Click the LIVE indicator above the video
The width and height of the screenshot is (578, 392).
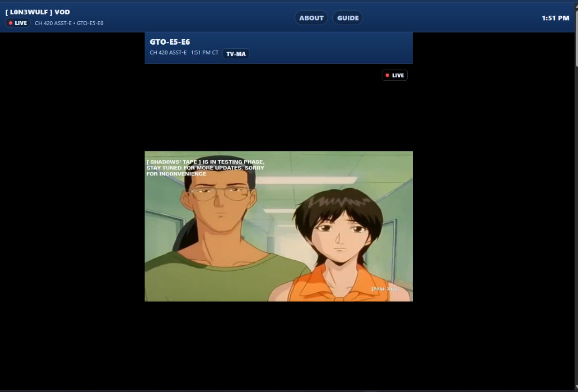(x=395, y=75)
